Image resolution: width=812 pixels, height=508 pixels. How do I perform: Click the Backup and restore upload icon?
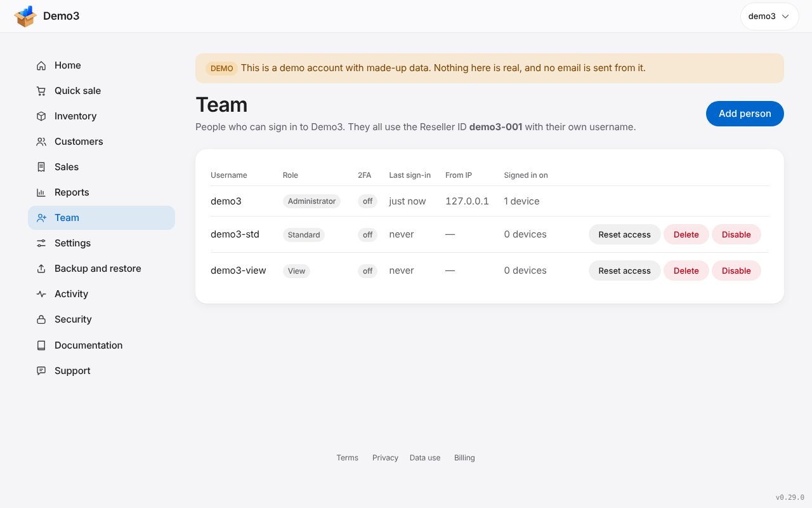pos(41,269)
